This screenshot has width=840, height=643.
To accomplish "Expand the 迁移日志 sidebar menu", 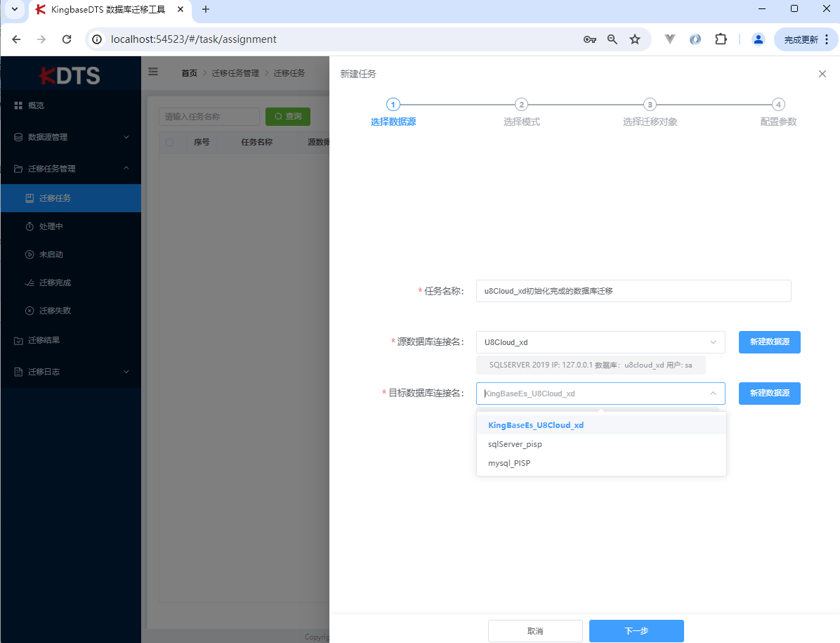I will [x=70, y=372].
